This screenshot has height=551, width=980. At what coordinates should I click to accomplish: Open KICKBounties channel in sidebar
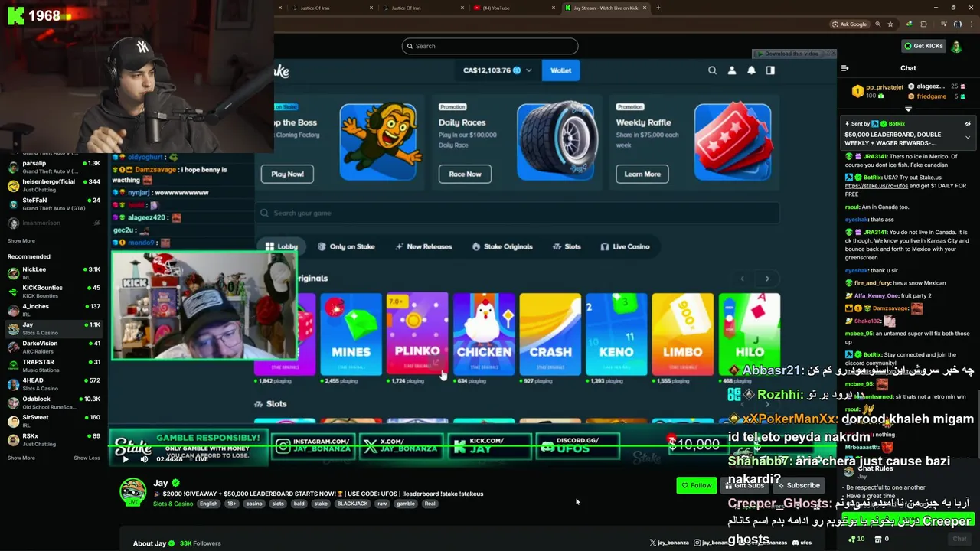click(54, 292)
